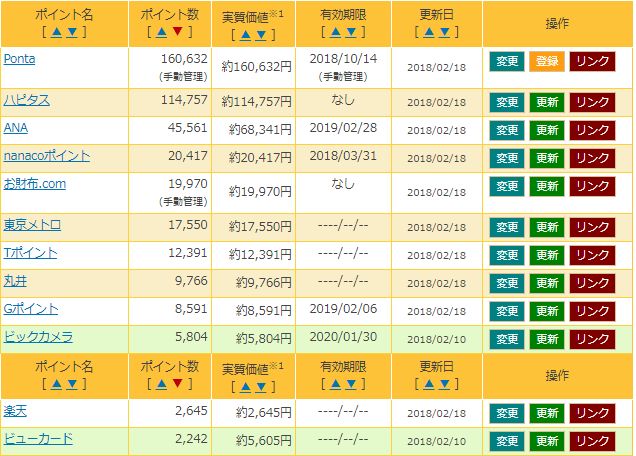Sort 実質価値 descending in lower header

click(261, 387)
